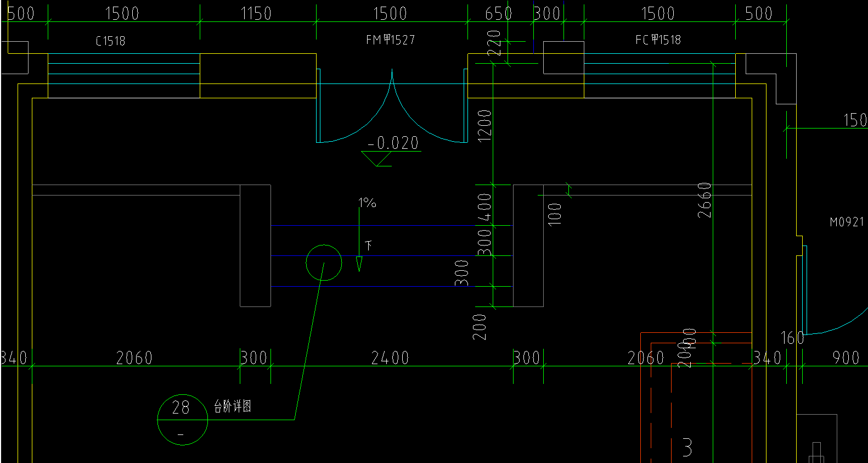The height and width of the screenshot is (463, 868).
Task: Click the 100 vertical dimension text
Action: tap(555, 214)
